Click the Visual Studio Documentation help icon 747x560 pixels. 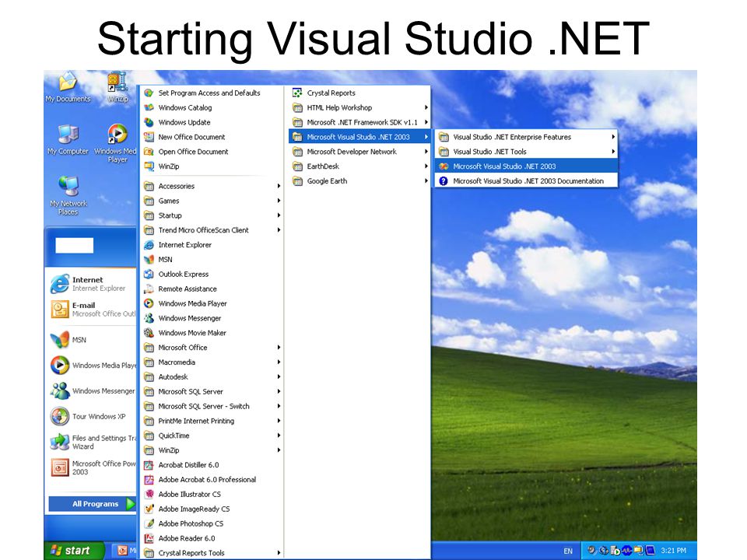pyautogui.click(x=444, y=181)
